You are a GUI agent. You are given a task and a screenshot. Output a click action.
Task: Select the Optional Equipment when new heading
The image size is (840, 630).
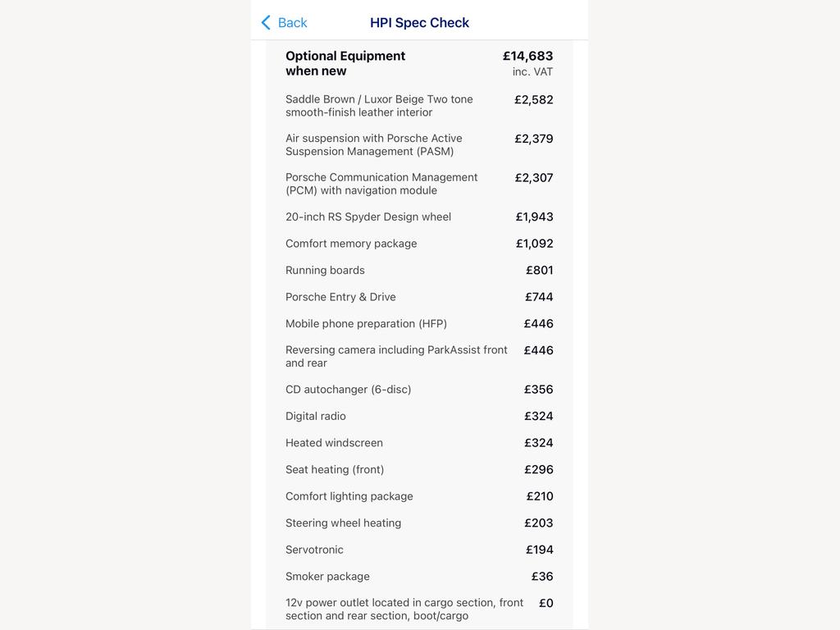pyautogui.click(x=345, y=63)
